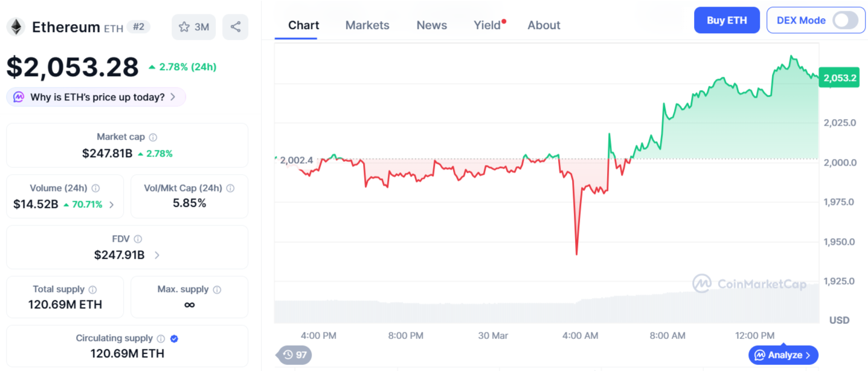The width and height of the screenshot is (868, 371).
Task: Share the Ethereum page
Action: click(235, 27)
